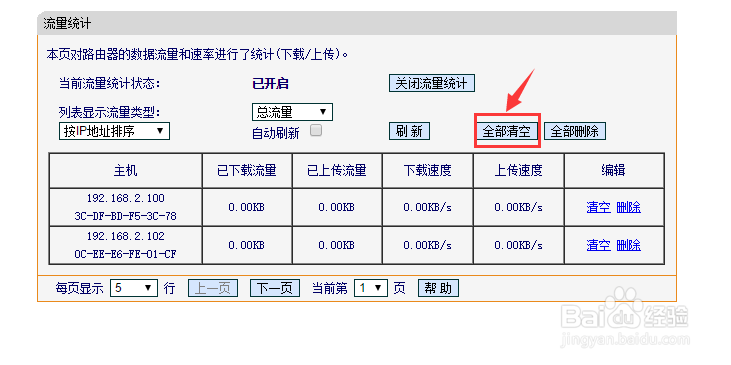
Task: Click the 全部清空 button
Action: click(506, 131)
